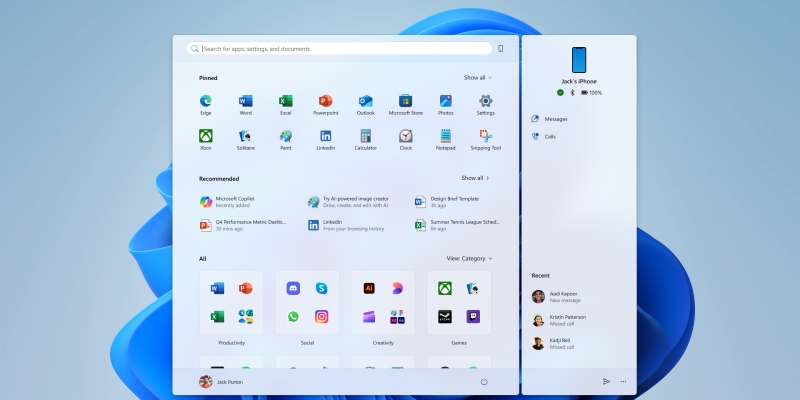Toggle phone panel icon beside search

(x=501, y=48)
